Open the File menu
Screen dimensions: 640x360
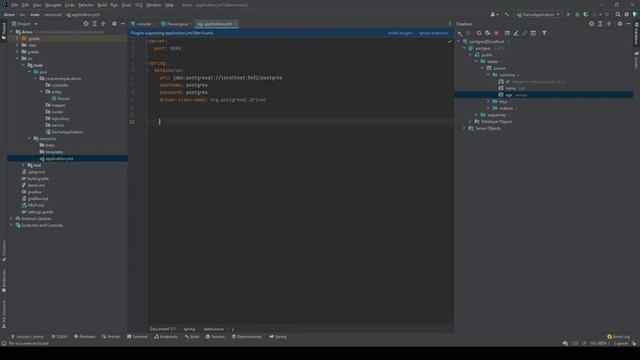click(15, 5)
